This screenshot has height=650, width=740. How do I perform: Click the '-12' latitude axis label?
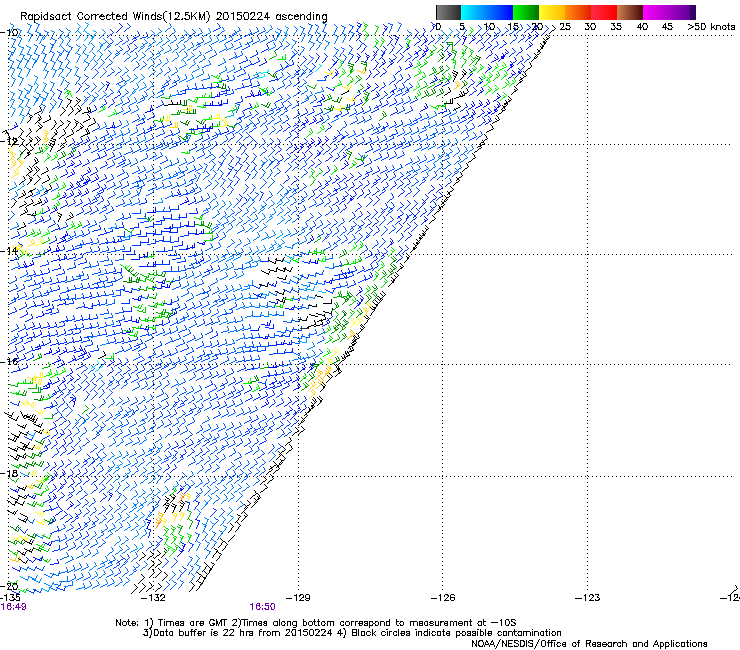[9, 141]
